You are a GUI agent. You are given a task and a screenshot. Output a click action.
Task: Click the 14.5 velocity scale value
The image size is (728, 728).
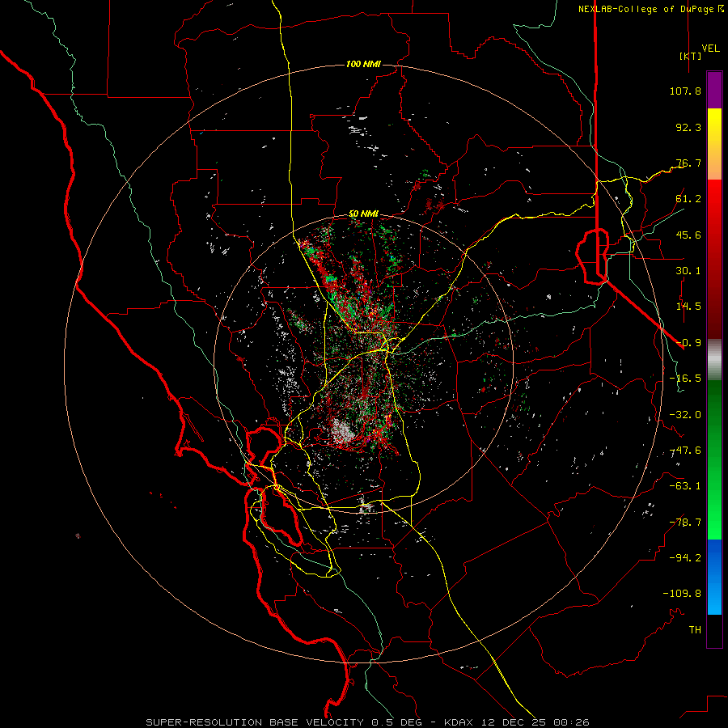point(688,307)
